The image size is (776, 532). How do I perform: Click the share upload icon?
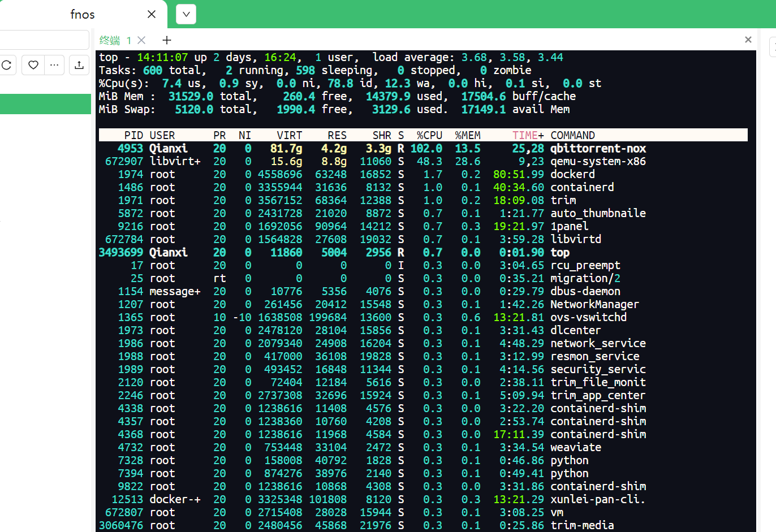click(x=79, y=65)
